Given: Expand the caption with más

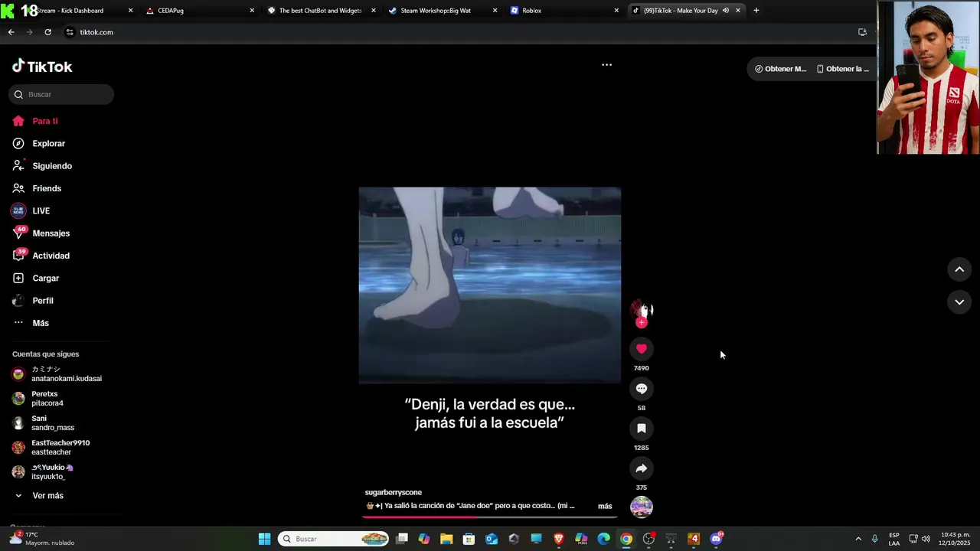Looking at the screenshot, I should (x=605, y=506).
